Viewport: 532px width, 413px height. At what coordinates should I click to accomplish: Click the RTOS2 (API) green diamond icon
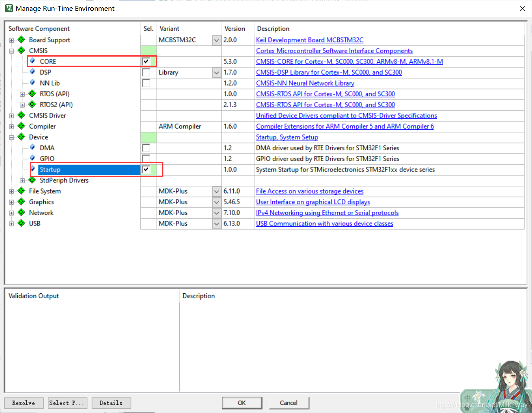point(32,105)
